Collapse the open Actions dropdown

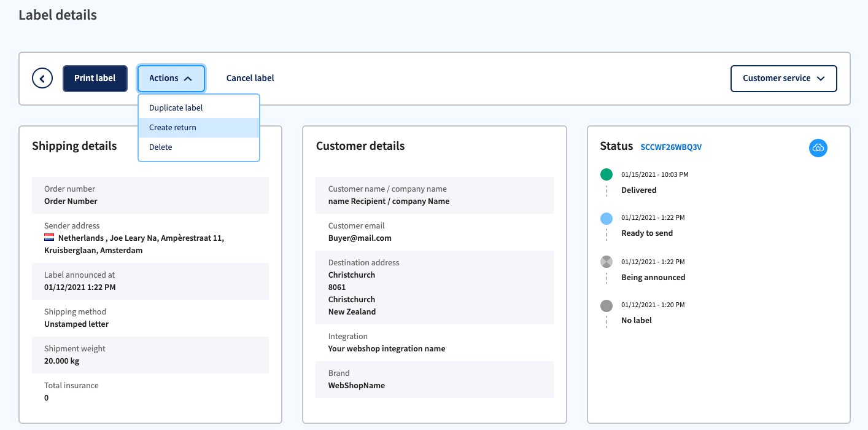pos(171,78)
